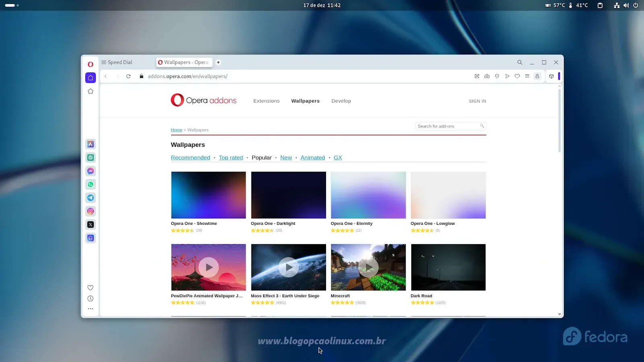This screenshot has width=644, height=362.
Task: Open the Extensions cube icon
Action: [x=551, y=76]
